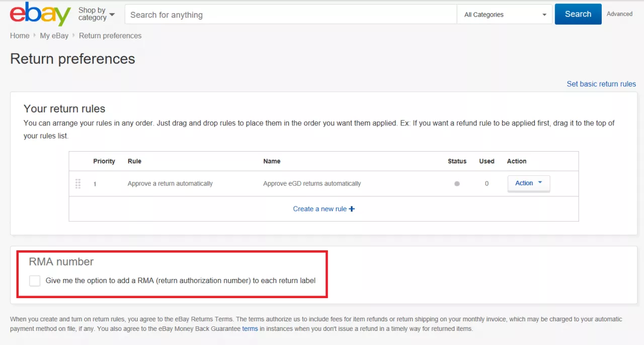Click the gray status dot for rule 1
Image resolution: width=644 pixels, height=345 pixels.
click(457, 184)
